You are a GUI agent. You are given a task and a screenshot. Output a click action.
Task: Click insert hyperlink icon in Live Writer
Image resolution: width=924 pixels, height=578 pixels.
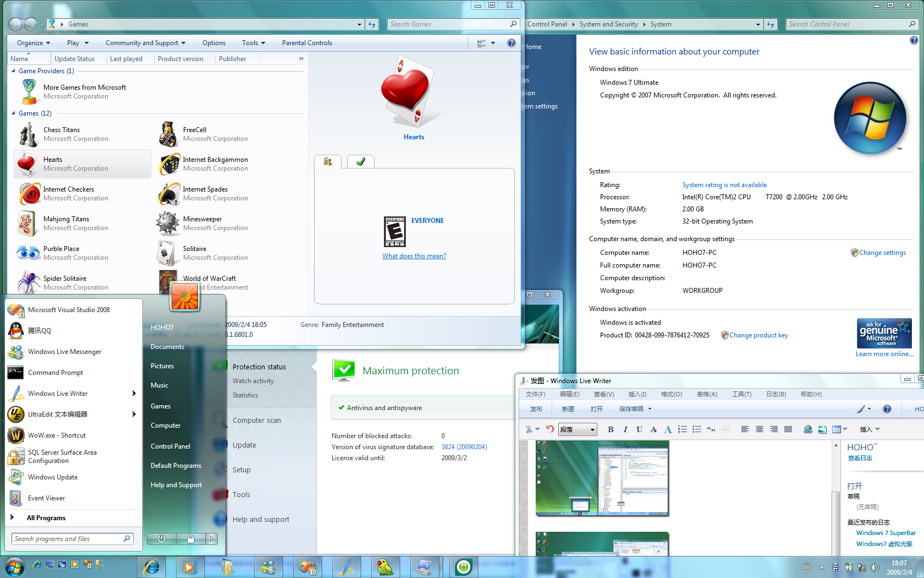click(808, 429)
